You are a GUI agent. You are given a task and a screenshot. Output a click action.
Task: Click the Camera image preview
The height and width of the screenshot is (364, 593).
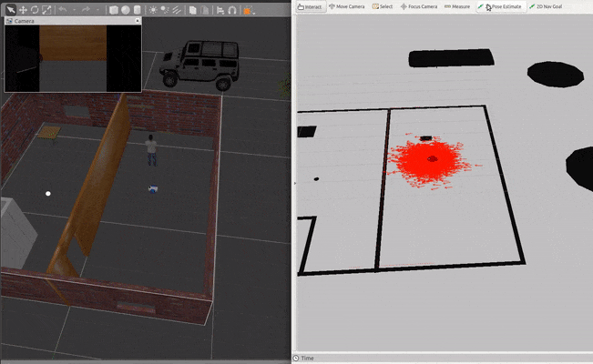pyautogui.click(x=73, y=58)
